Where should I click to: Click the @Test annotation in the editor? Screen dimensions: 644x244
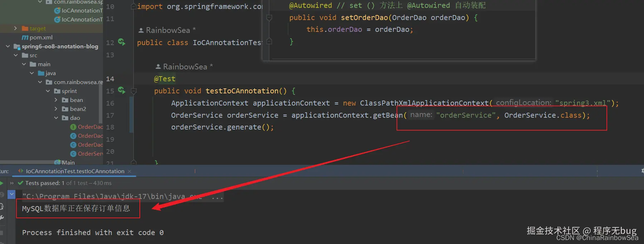tap(165, 79)
